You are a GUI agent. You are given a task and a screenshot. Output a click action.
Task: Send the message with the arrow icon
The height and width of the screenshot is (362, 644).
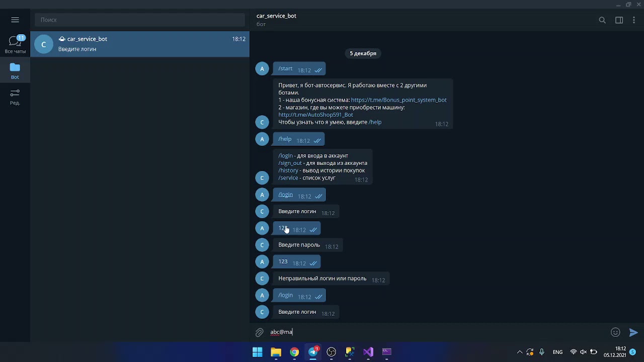point(633,332)
